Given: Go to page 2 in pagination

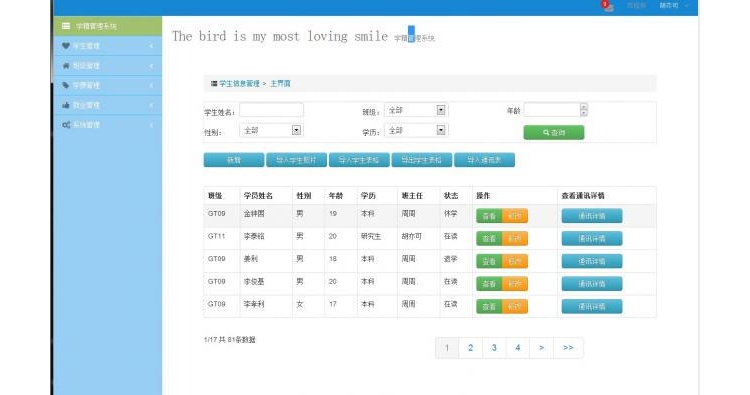Looking at the screenshot, I should [471, 348].
